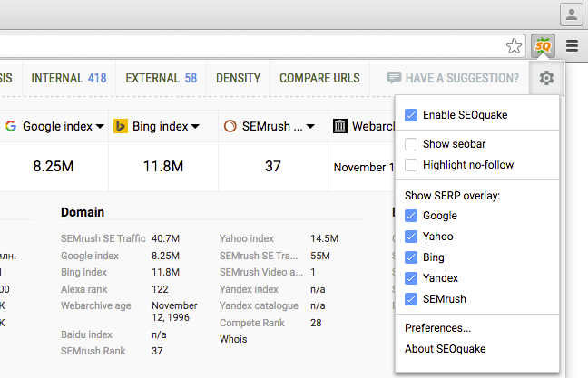Open the SEMrush parameter dropdown

[310, 126]
